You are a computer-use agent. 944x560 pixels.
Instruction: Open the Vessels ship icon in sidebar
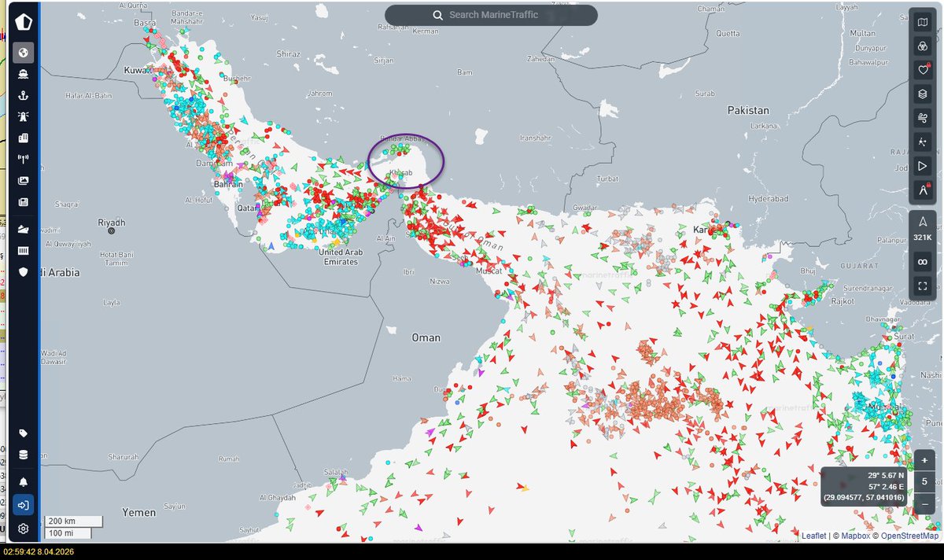[x=23, y=75]
